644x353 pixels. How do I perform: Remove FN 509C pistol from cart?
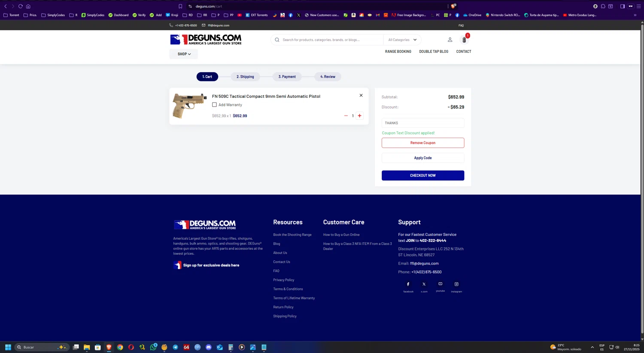pos(361,95)
